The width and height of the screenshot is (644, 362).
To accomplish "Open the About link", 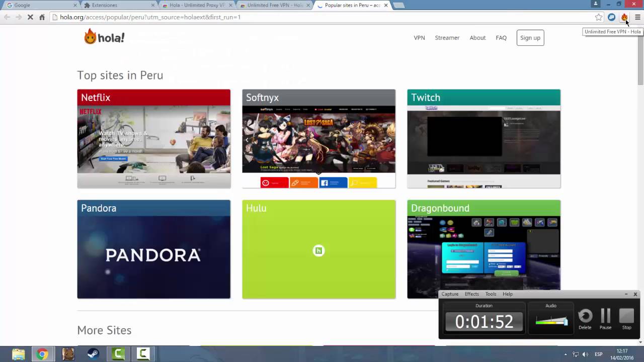I will pos(477,38).
